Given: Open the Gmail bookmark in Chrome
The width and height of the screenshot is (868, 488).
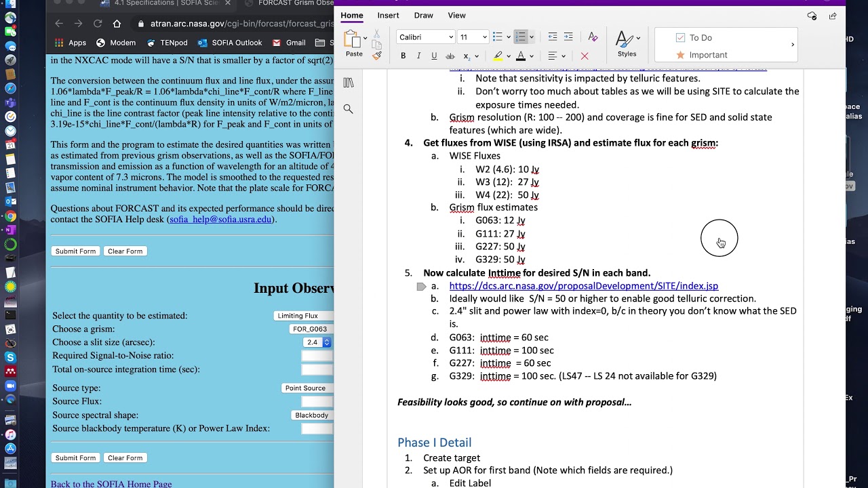Looking at the screenshot, I should pos(289,43).
